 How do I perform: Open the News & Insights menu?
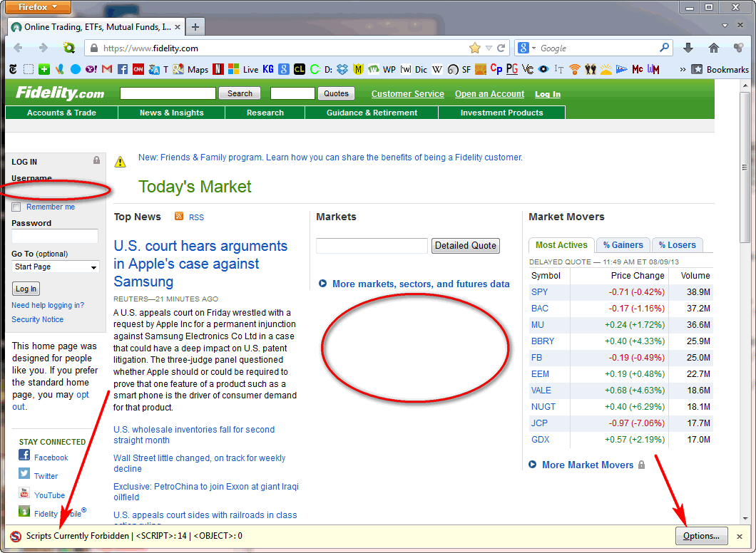172,113
